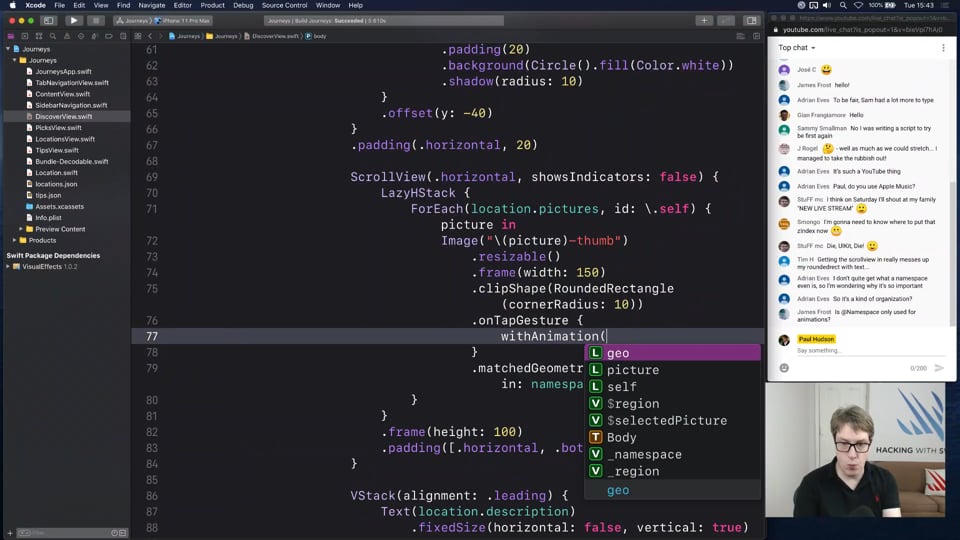Open locations.json file
This screenshot has height=540, width=960.
56,184
